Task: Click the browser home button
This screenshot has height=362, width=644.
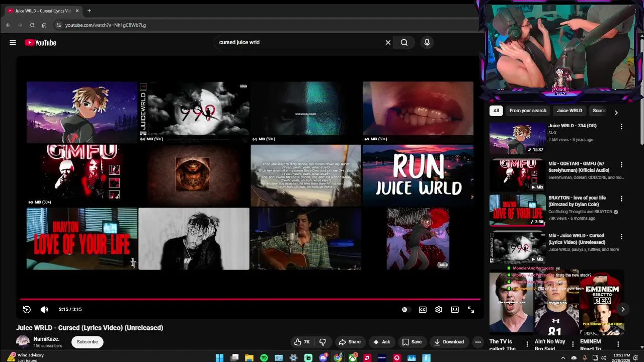Action: [44, 25]
